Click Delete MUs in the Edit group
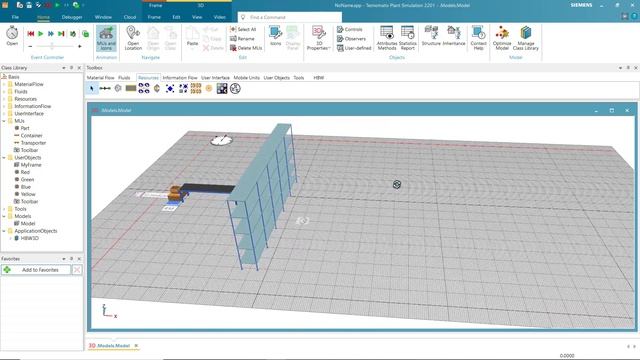This screenshot has height=360, width=640. click(x=246, y=48)
